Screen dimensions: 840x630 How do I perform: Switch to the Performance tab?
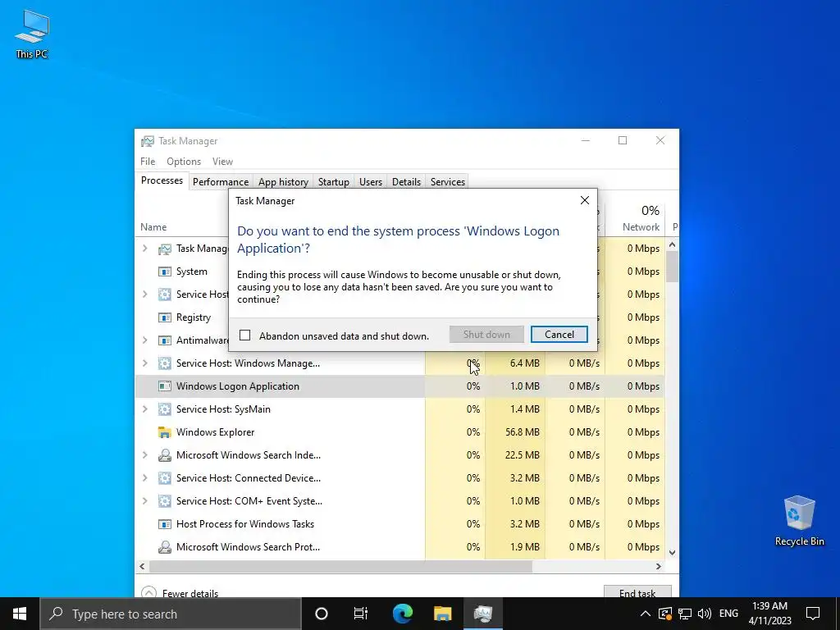[x=220, y=181]
